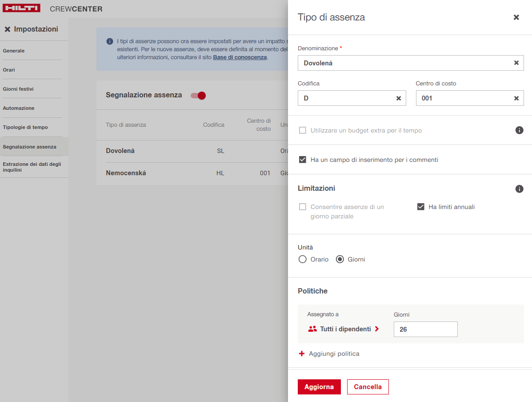
Task: Show info icon next to Limitazioni
Action: tap(519, 189)
